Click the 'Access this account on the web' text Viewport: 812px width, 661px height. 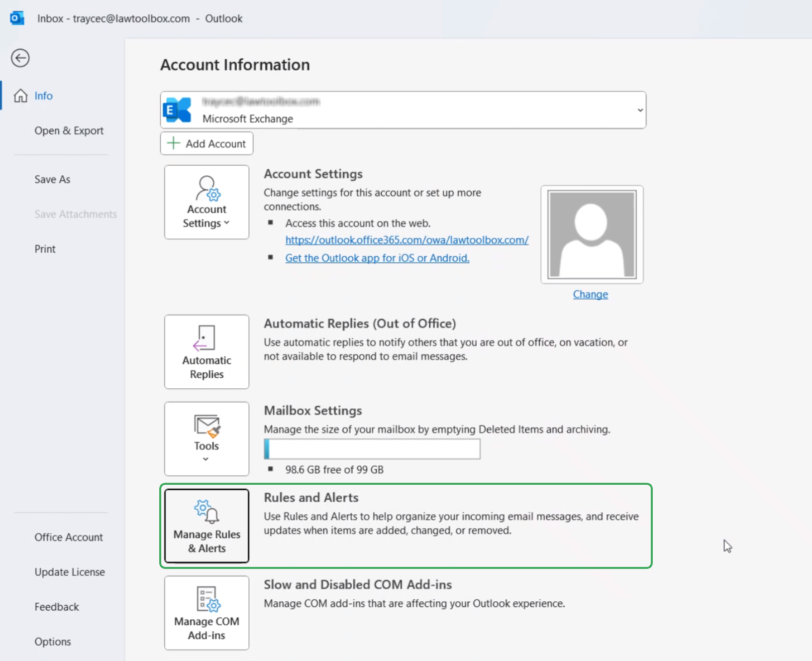coord(358,223)
